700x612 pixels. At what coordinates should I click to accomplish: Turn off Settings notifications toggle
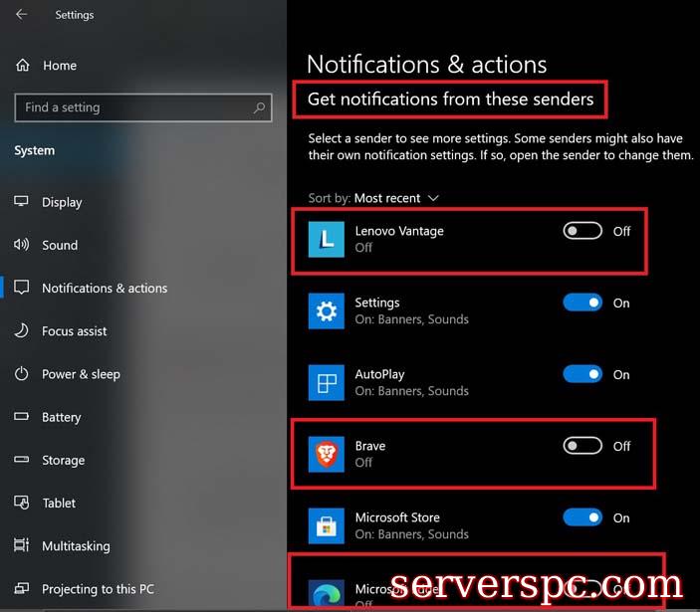583,303
